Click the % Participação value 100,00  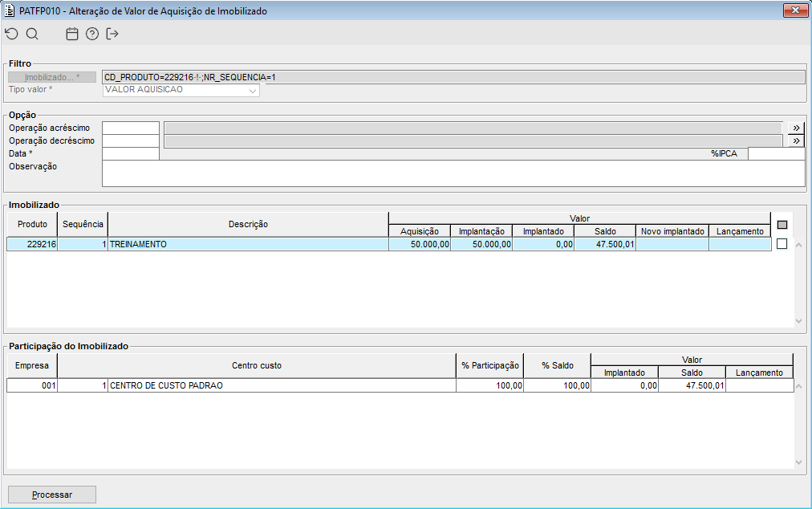(490, 385)
